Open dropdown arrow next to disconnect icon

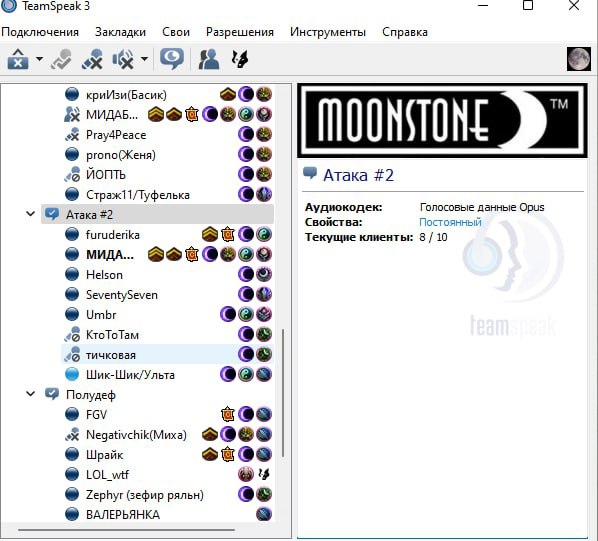point(39,59)
